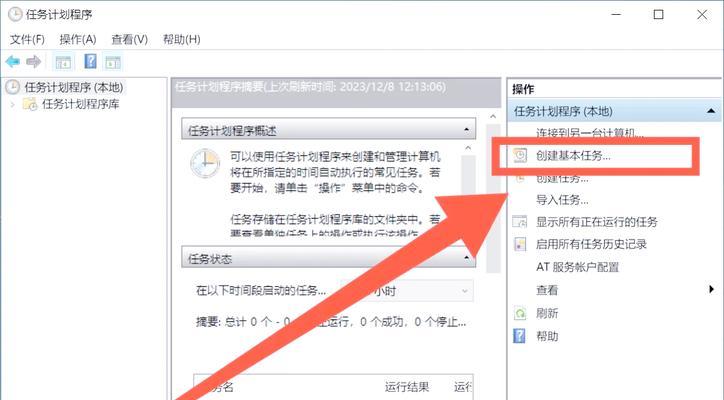Click the blue 帮助 question-mark icon in actions pane

tap(519, 336)
